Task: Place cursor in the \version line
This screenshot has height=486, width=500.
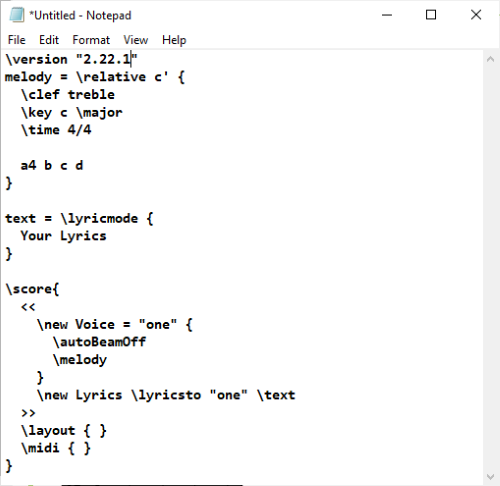Action: 71,59
